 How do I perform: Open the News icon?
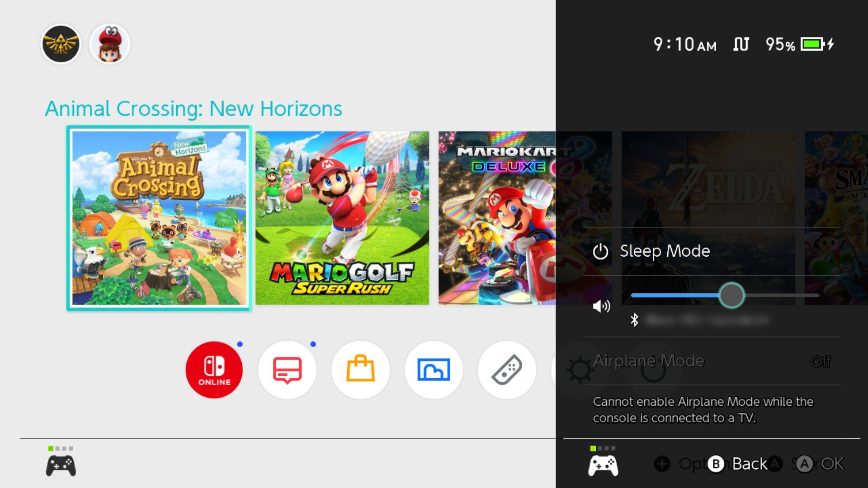287,370
